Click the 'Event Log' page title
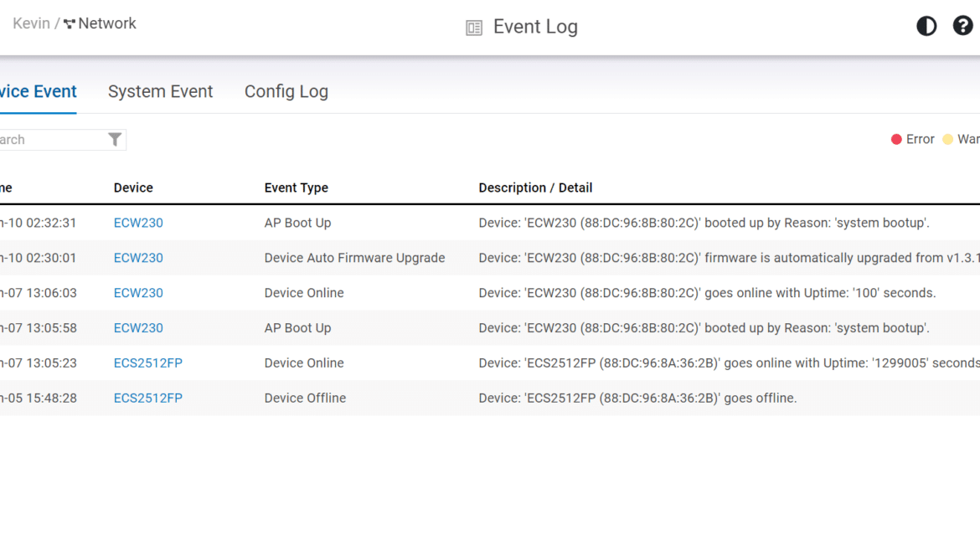The width and height of the screenshot is (980, 555). [x=535, y=27]
